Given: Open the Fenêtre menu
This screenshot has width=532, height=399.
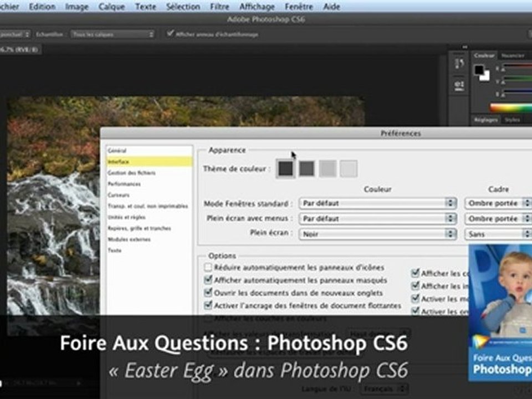Looking at the screenshot, I should [299, 7].
